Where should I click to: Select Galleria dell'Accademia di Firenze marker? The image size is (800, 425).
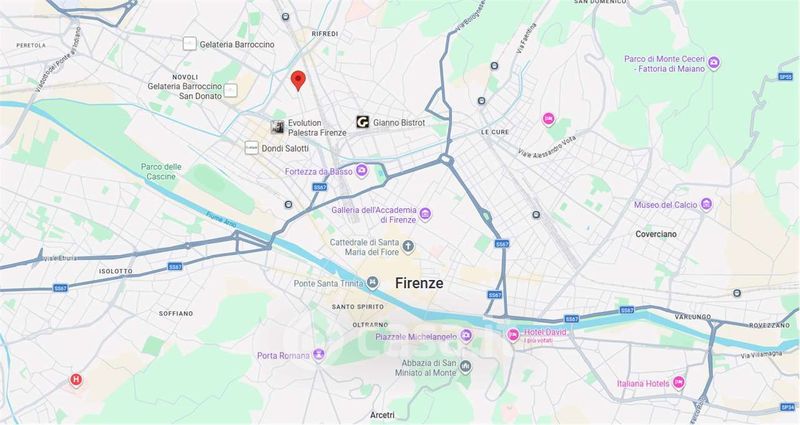click(x=425, y=214)
